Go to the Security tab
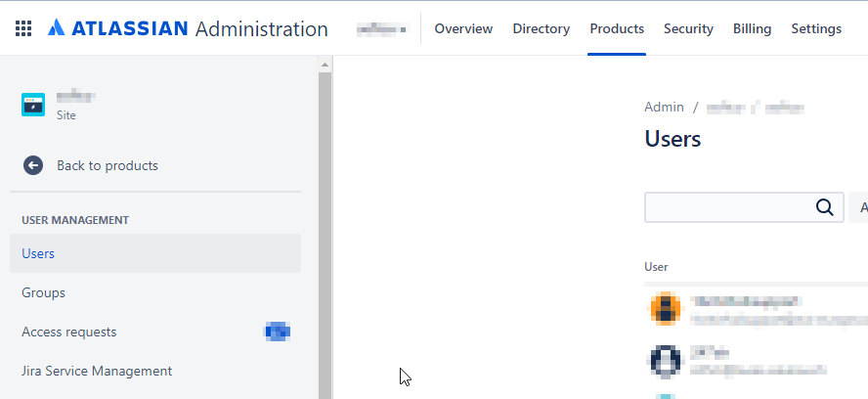The width and height of the screenshot is (868, 399). pyautogui.click(x=689, y=28)
